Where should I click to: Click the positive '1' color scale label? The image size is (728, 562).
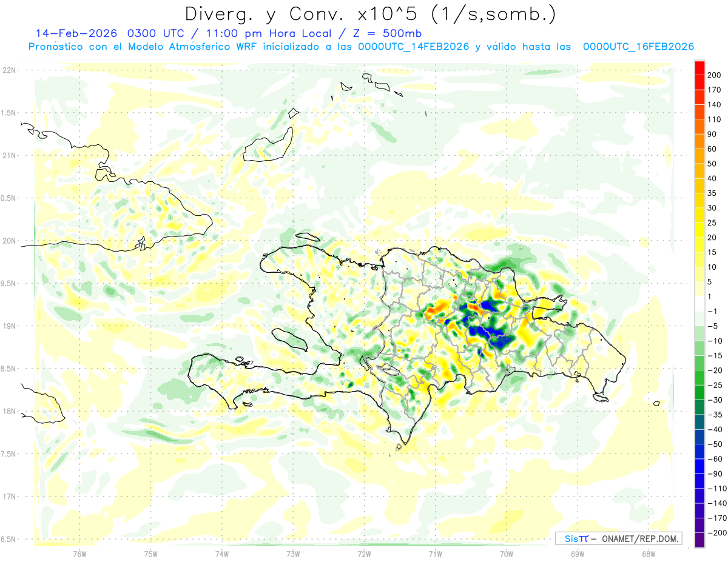coord(710,296)
